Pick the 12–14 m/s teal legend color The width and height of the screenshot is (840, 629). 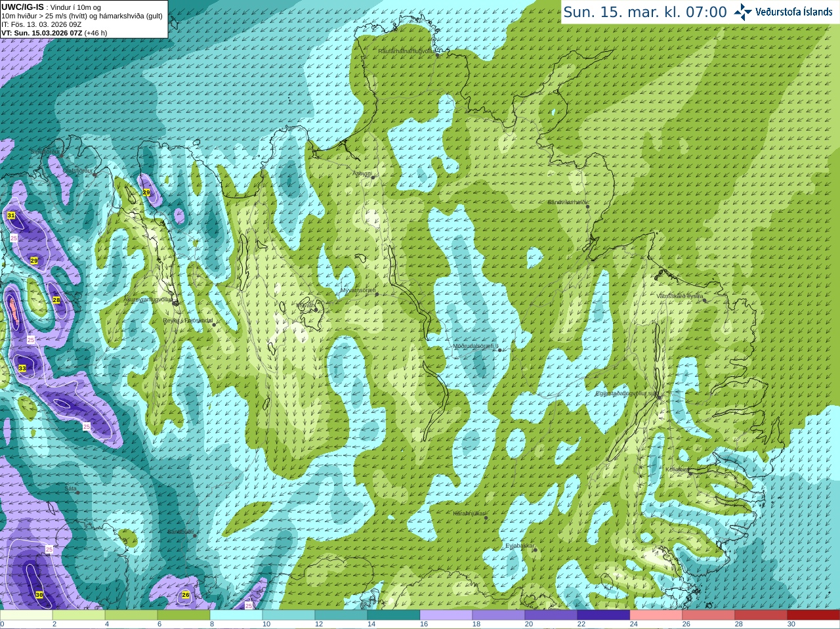click(x=341, y=615)
